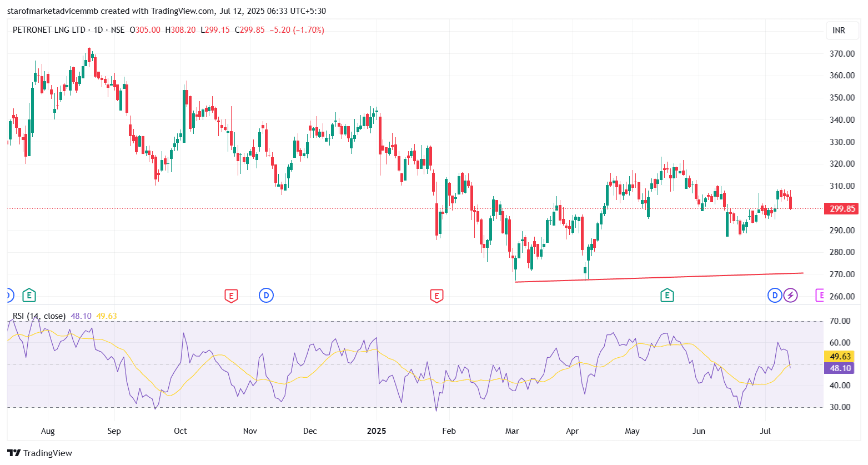Click the May label on time axis
This screenshot has width=868, height=465.
[x=633, y=431]
